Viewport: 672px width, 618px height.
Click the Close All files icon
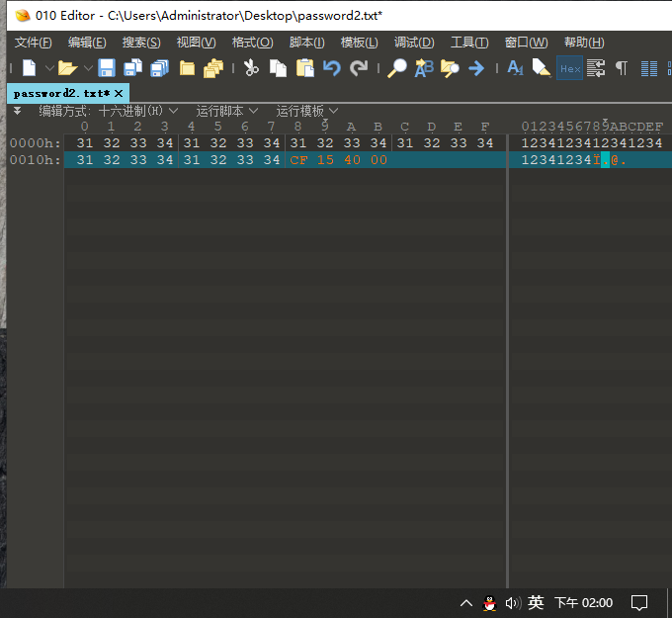[x=213, y=68]
